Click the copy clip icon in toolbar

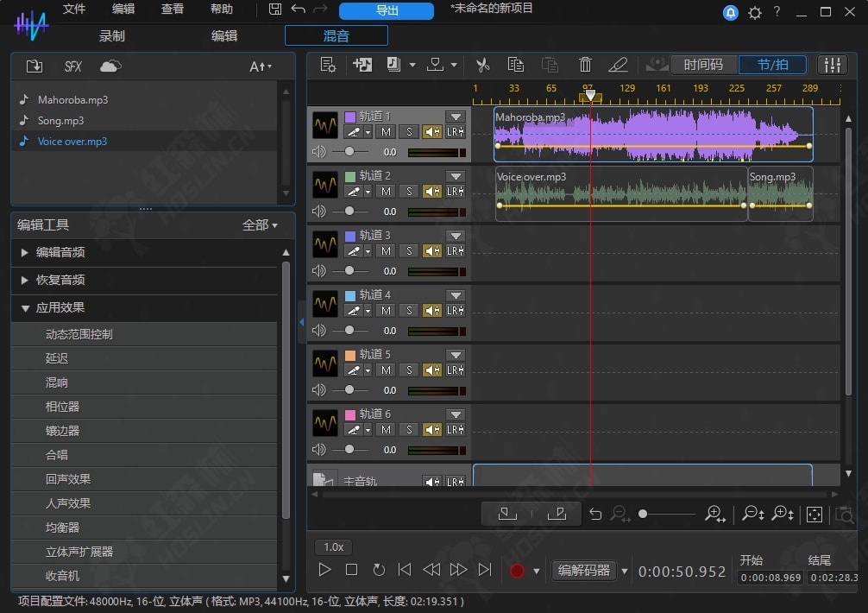(516, 65)
